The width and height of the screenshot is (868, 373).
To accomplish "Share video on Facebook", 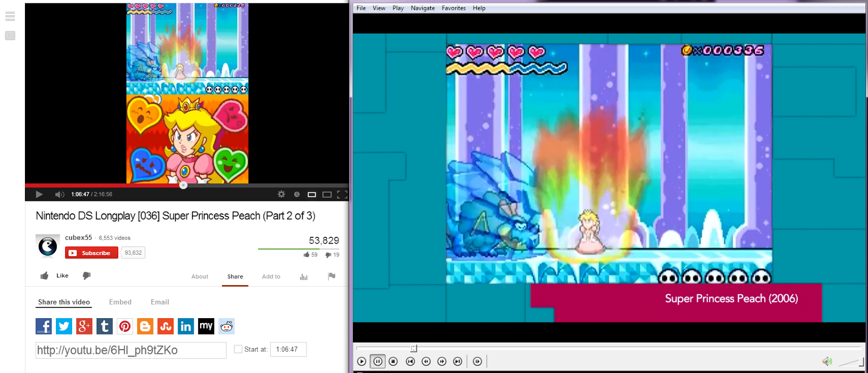I will 43,326.
